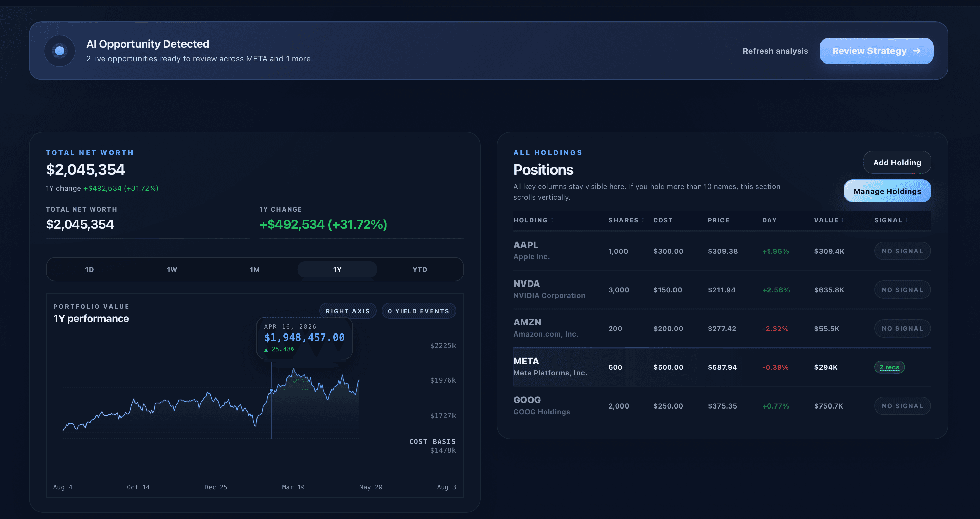The width and height of the screenshot is (980, 519).
Task: Toggle the 0 Yield Events chip
Action: click(418, 311)
